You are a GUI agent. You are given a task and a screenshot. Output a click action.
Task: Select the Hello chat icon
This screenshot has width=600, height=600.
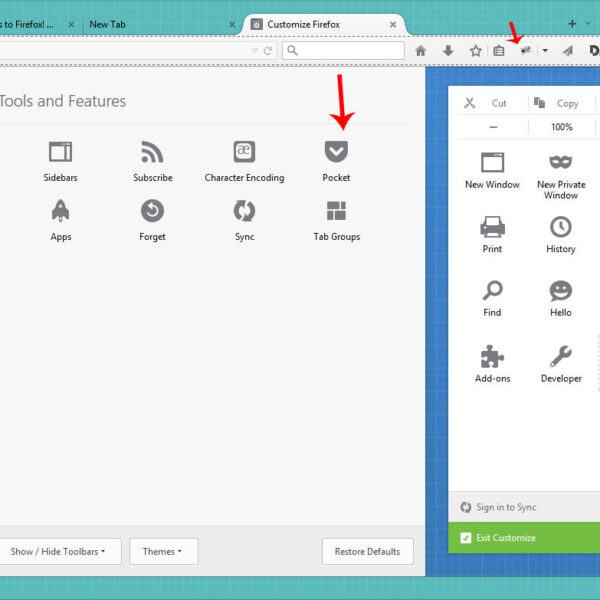[x=561, y=290]
